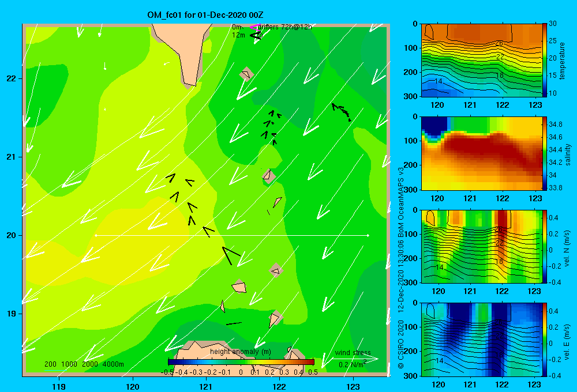Click the '0.2 N/m' wind stress value

[x=352, y=364]
